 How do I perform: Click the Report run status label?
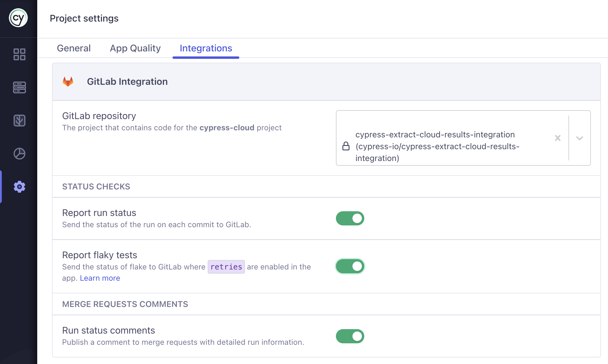pyautogui.click(x=99, y=213)
